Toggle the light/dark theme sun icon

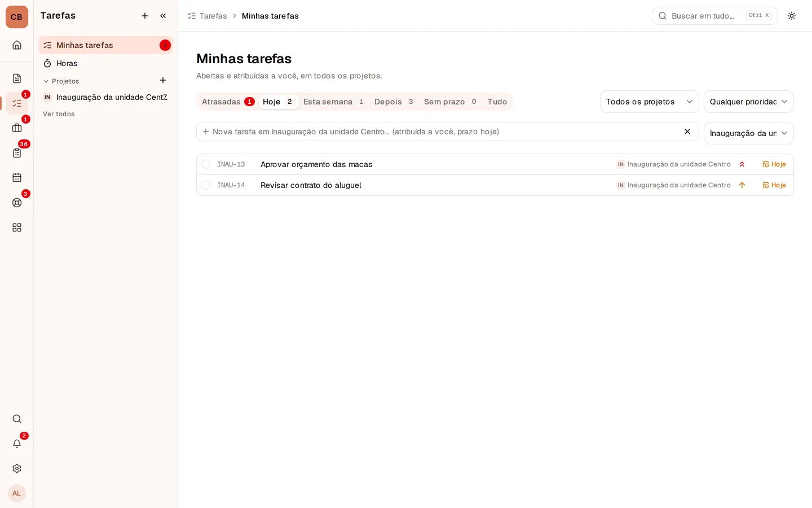click(x=792, y=16)
